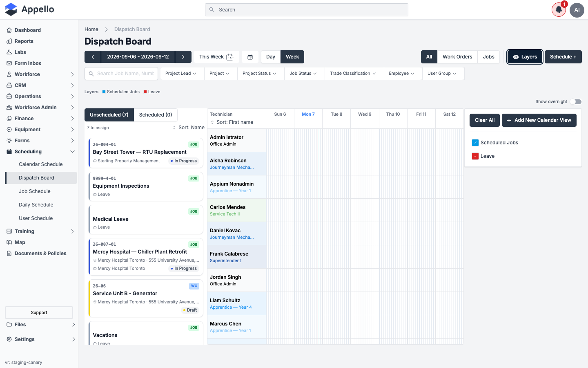Change technician sort First name
588x368 pixels.
click(x=232, y=122)
